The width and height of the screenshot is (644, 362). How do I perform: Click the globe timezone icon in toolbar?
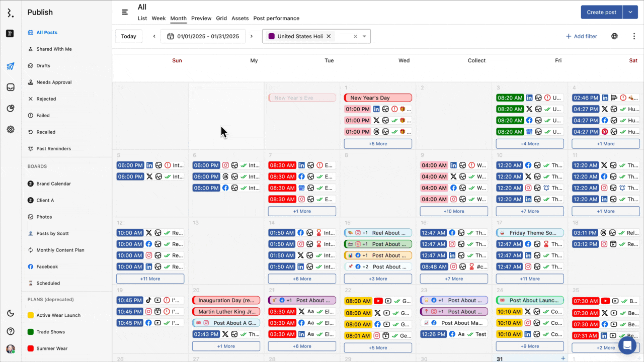614,36
